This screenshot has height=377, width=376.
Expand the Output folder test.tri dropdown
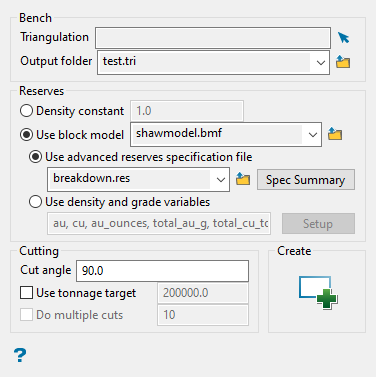pos(321,62)
